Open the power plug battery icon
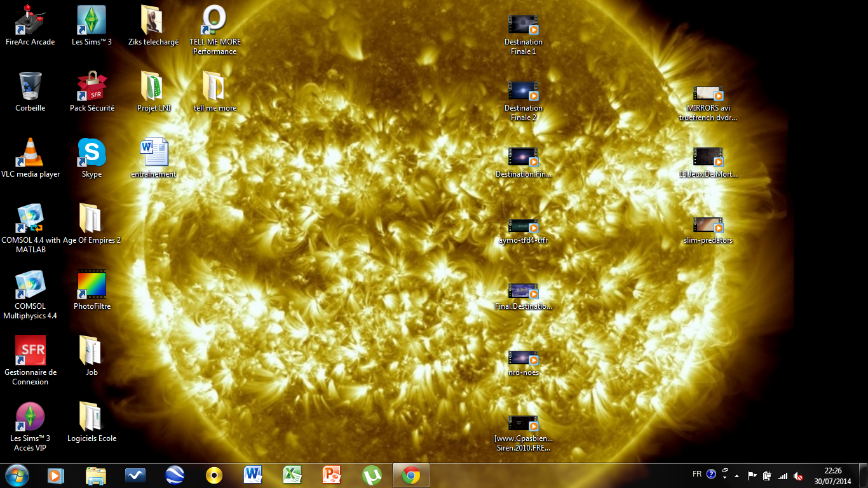Screen dimensions: 868x488 767,475
